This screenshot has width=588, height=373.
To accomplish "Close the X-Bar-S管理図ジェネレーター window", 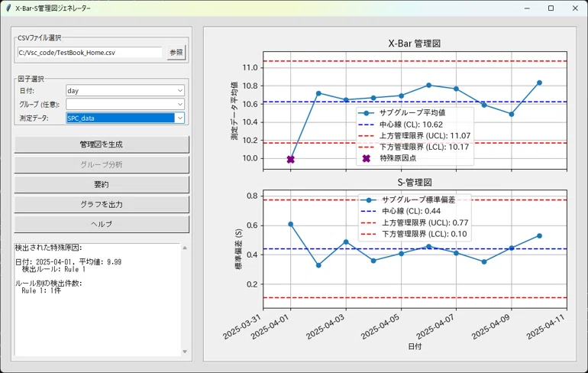I will point(575,8).
